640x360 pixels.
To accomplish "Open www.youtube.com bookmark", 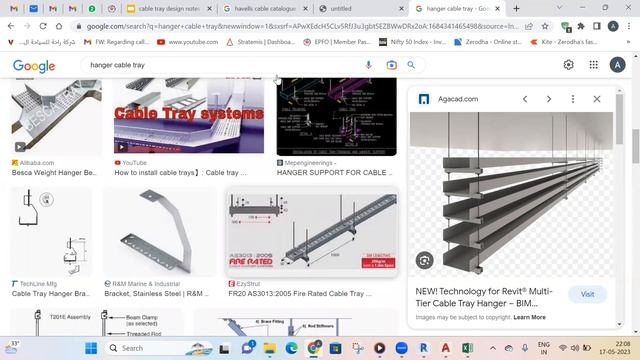I will point(188,42).
